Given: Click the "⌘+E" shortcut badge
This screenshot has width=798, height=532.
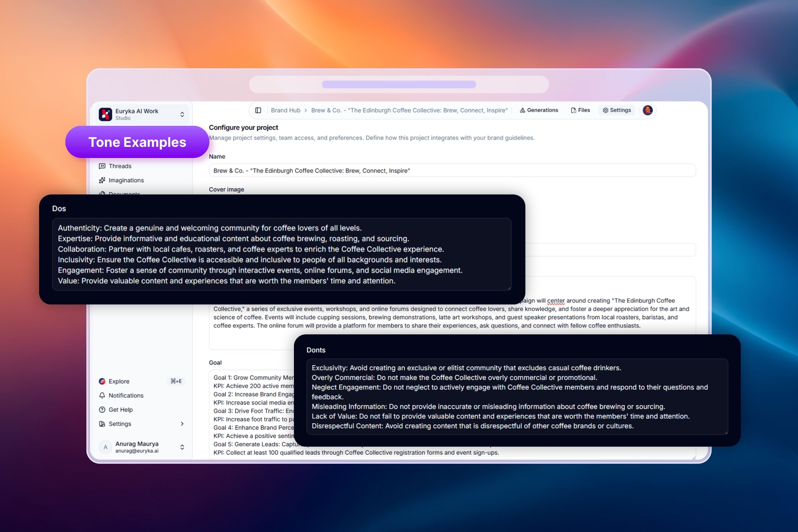Looking at the screenshot, I should click(176, 381).
